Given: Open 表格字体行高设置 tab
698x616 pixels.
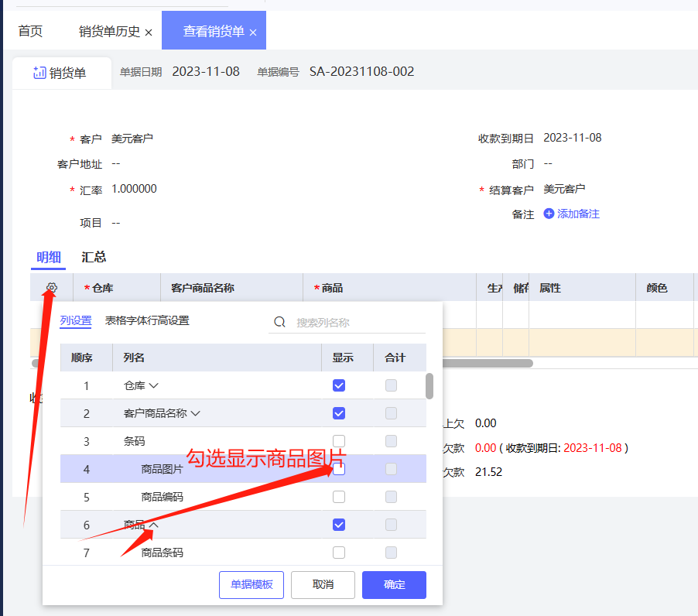Looking at the screenshot, I should [x=147, y=320].
